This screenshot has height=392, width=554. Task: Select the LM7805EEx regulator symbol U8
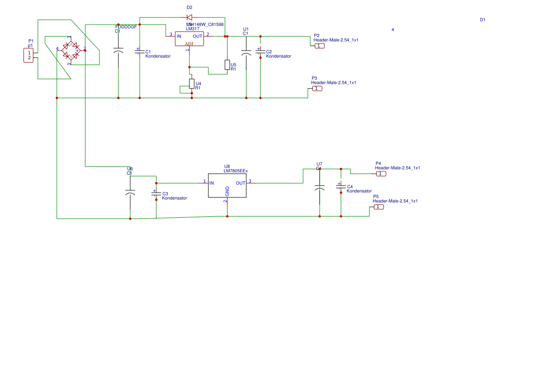pos(228,186)
